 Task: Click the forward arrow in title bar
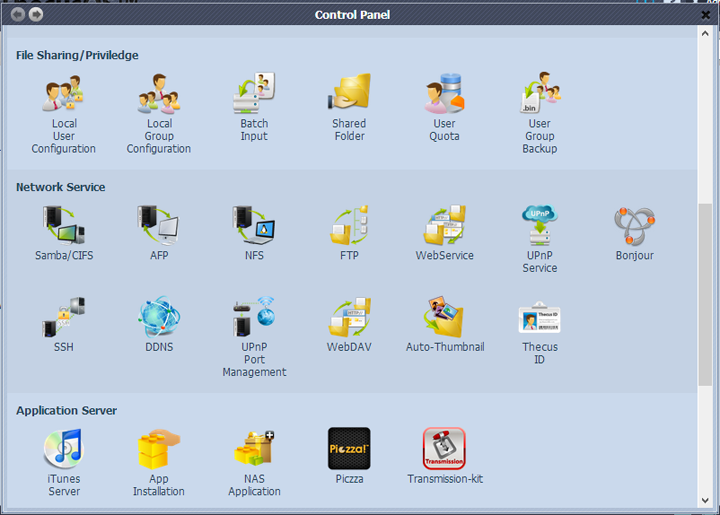point(36,14)
